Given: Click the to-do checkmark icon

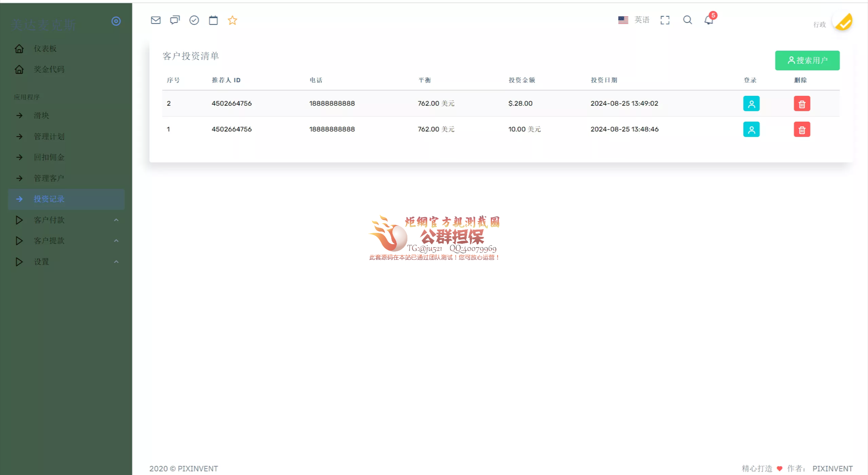Looking at the screenshot, I should [x=194, y=20].
